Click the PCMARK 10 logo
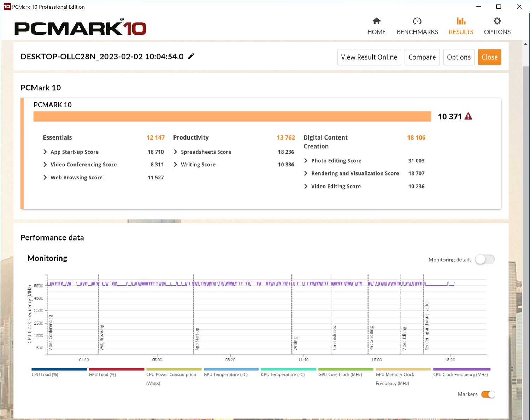This screenshot has height=420, width=530. 80,28
